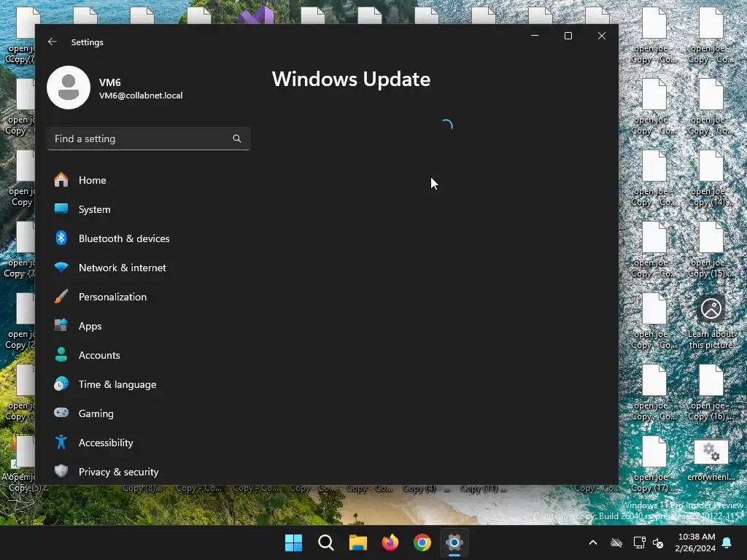Image resolution: width=747 pixels, height=560 pixels.
Task: Select the errorwhenl... desktop file
Action: pos(711,460)
